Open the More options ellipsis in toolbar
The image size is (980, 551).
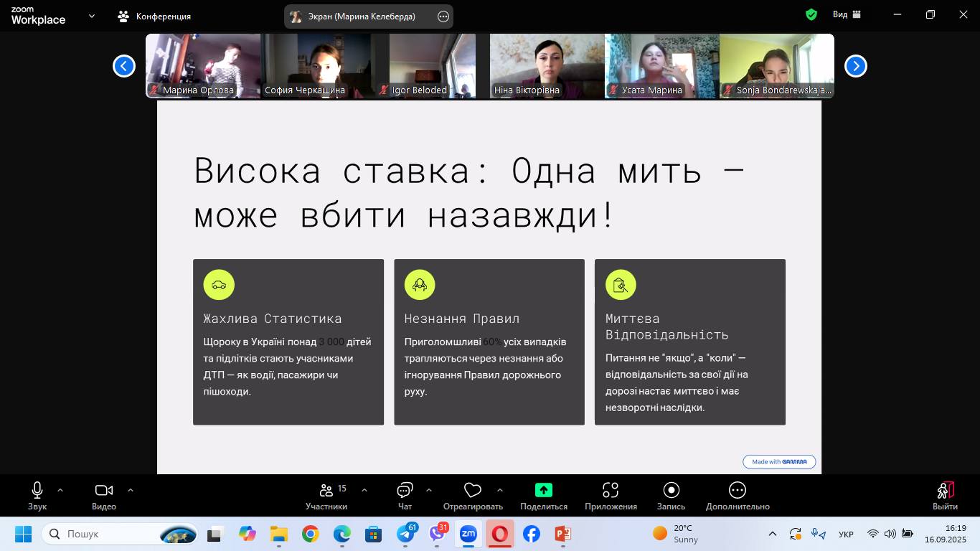click(738, 496)
